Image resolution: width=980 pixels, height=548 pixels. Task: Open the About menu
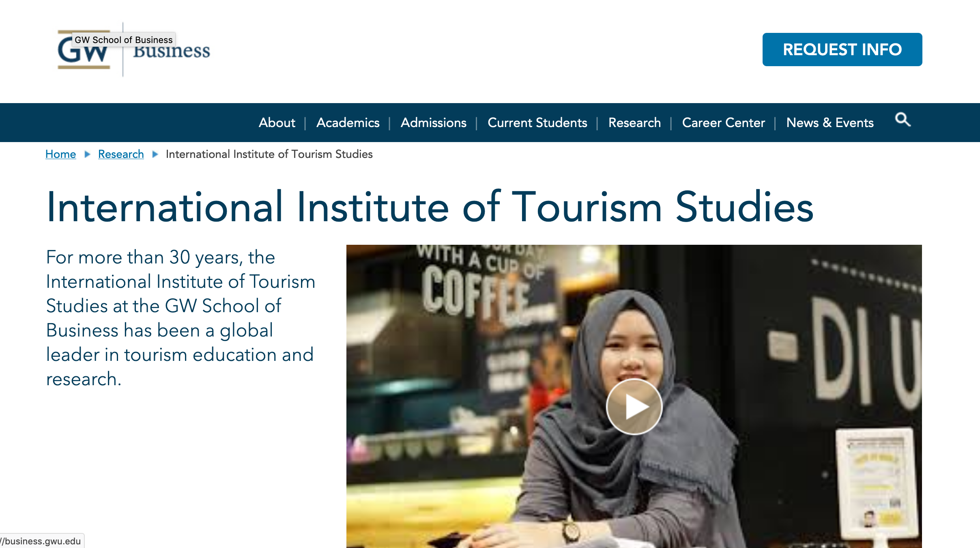(x=277, y=123)
